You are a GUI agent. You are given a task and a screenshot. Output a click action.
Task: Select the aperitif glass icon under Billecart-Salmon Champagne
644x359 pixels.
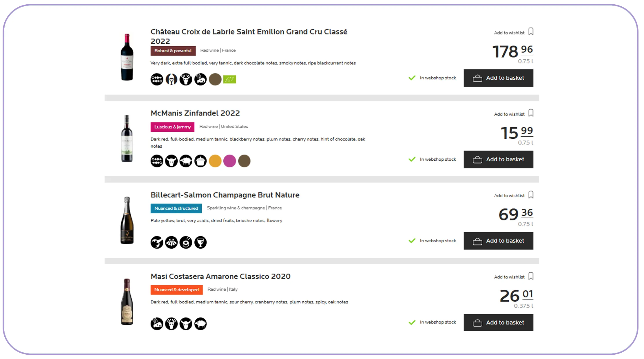pos(200,242)
